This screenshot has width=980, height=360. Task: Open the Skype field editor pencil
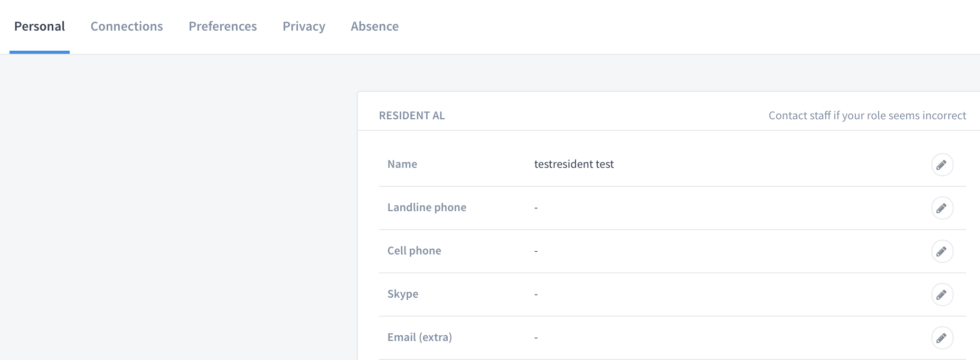coord(942,295)
